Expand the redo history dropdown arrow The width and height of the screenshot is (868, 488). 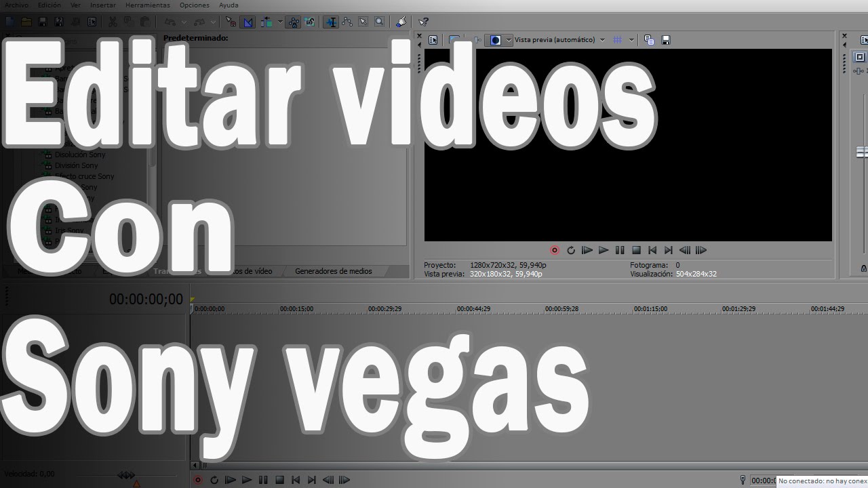[213, 22]
